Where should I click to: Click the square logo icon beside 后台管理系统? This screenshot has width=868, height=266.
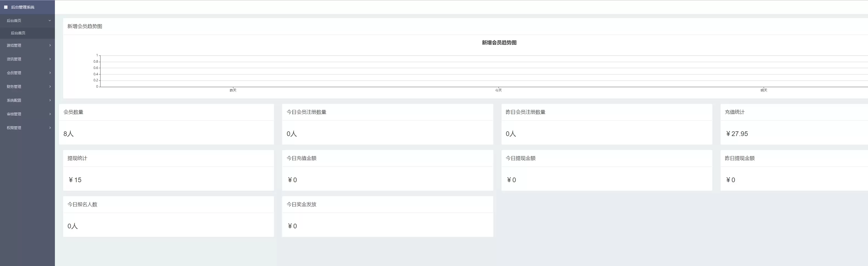(6, 7)
